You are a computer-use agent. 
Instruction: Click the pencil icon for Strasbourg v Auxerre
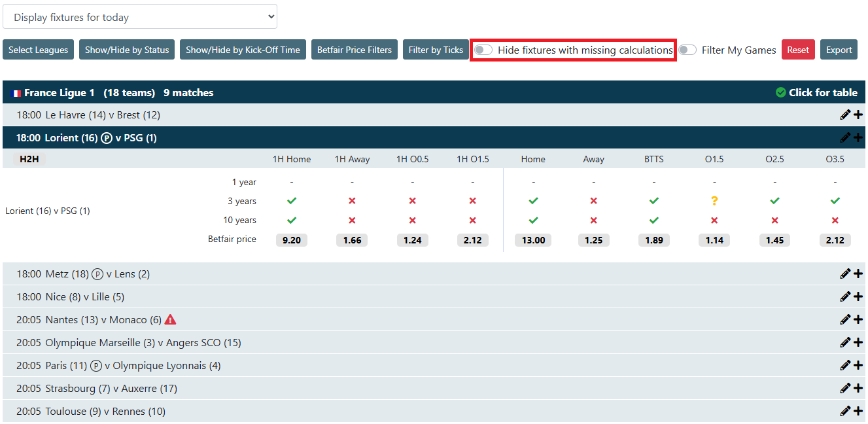tap(845, 389)
